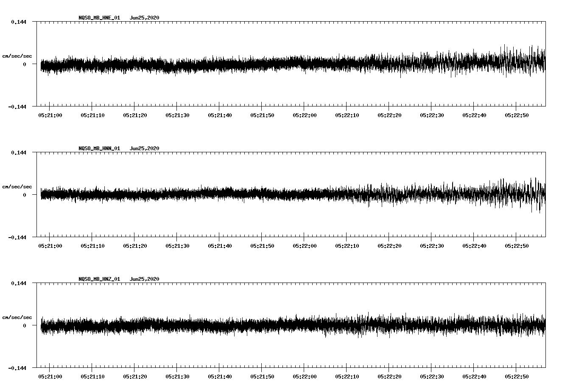Click the 05:22:50 label on the HNE plot
576x392 pixels.
click(517, 115)
